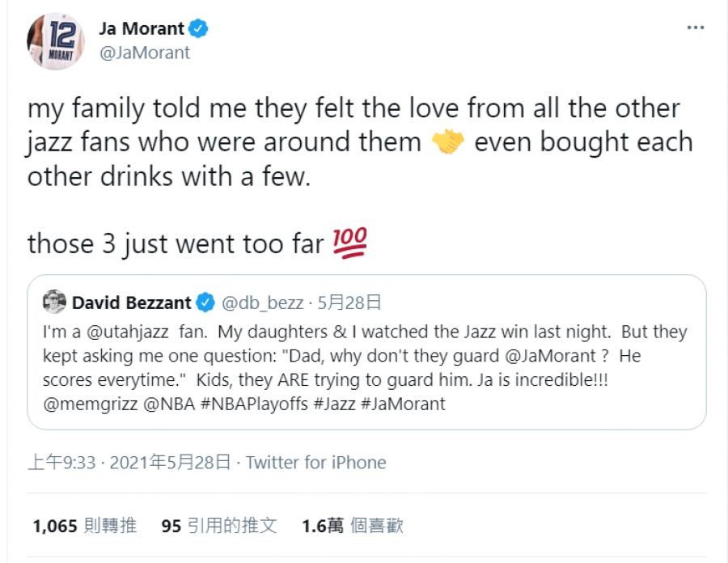View the 95 quote tweets

point(219,527)
